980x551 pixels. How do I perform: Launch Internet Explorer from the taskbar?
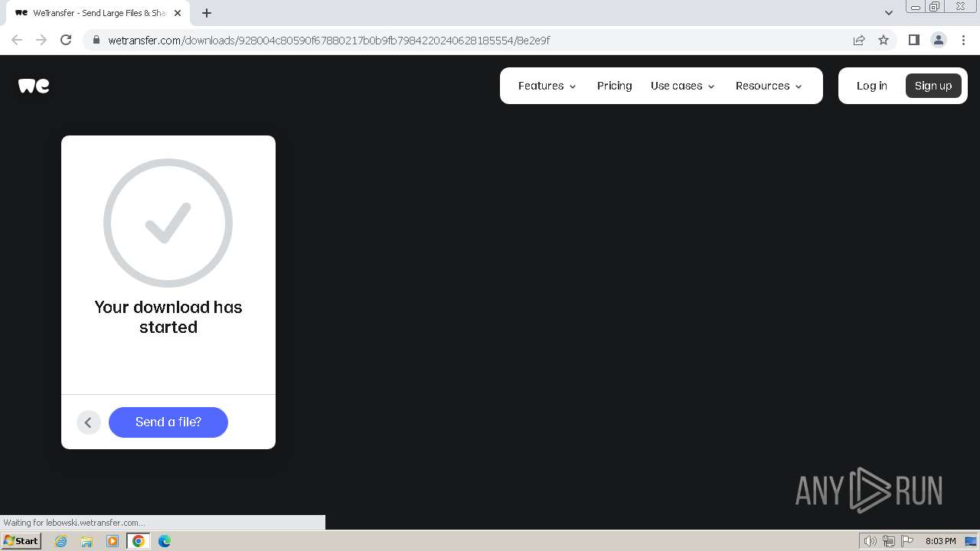(61, 541)
